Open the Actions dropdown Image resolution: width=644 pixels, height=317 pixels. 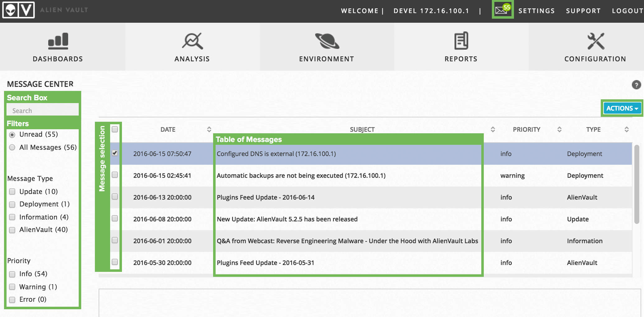622,108
